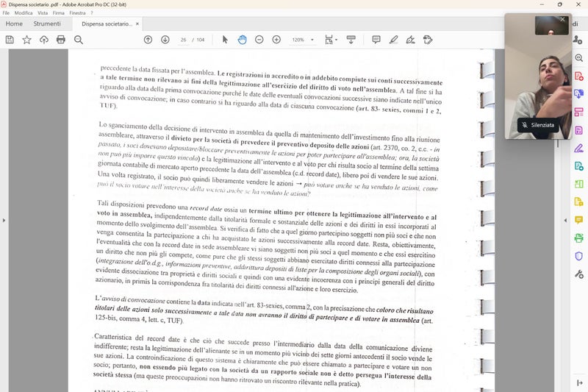Open the Vista menu
The image size is (588, 392).
[43, 13]
